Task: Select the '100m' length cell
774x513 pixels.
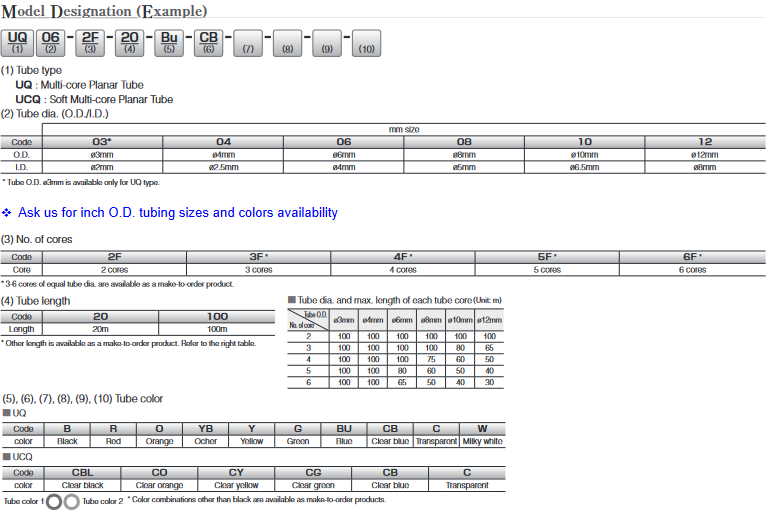Action: pos(217,329)
